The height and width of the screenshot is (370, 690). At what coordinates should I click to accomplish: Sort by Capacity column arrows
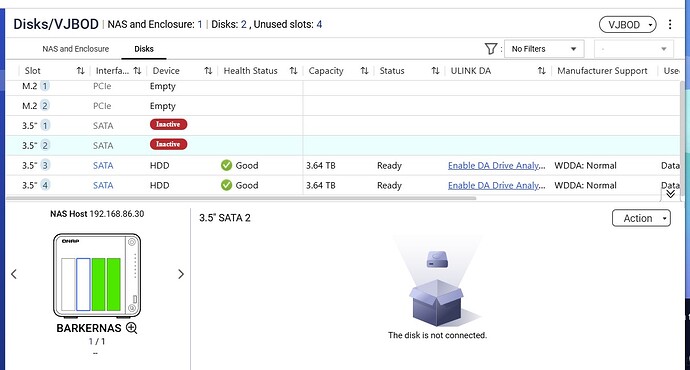pos(364,71)
